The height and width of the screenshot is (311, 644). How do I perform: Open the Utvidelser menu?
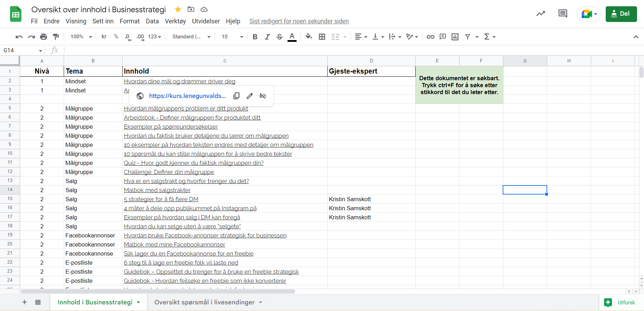click(206, 21)
